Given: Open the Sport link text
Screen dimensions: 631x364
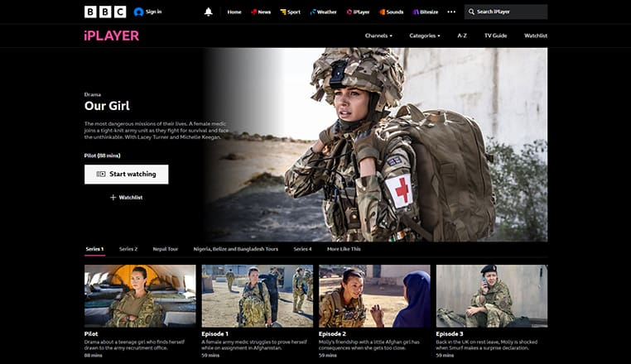Looking at the screenshot, I should pos(294,12).
